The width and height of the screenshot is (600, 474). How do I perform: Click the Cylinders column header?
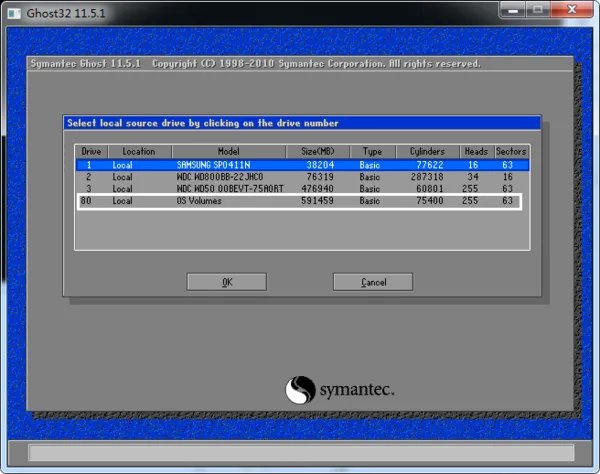click(x=427, y=151)
